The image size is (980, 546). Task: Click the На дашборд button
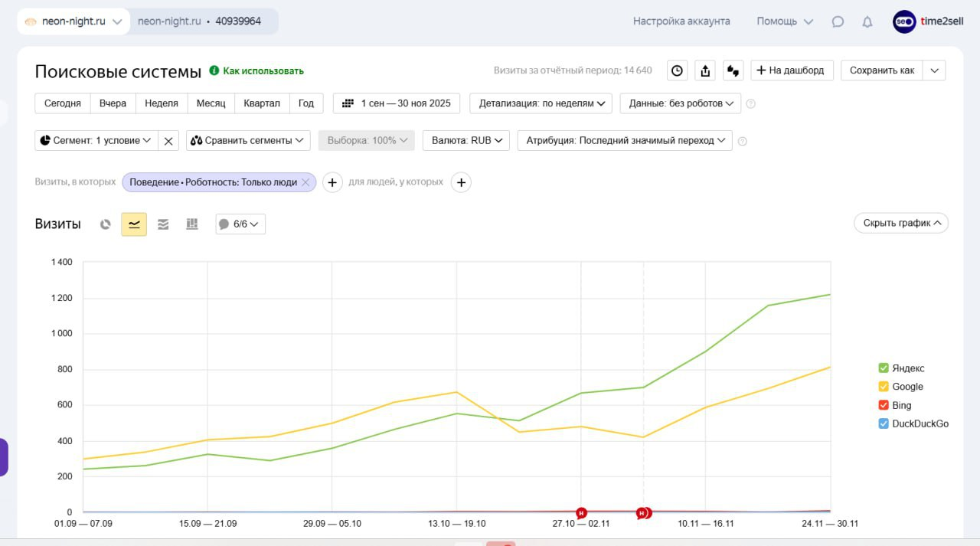point(791,70)
